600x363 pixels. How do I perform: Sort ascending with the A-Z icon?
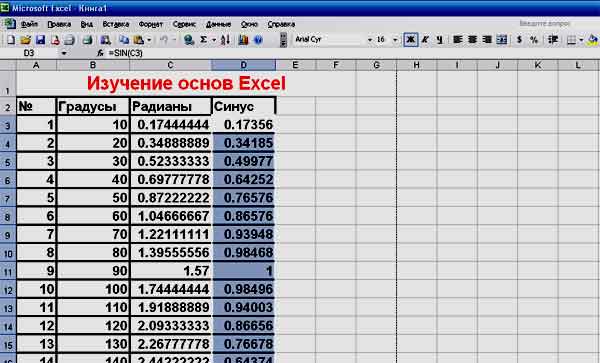point(225,39)
